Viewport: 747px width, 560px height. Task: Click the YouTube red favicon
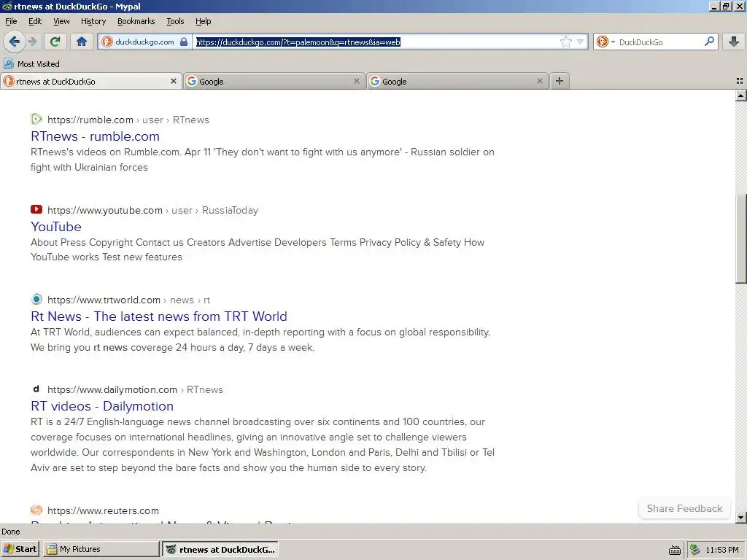[x=36, y=209]
